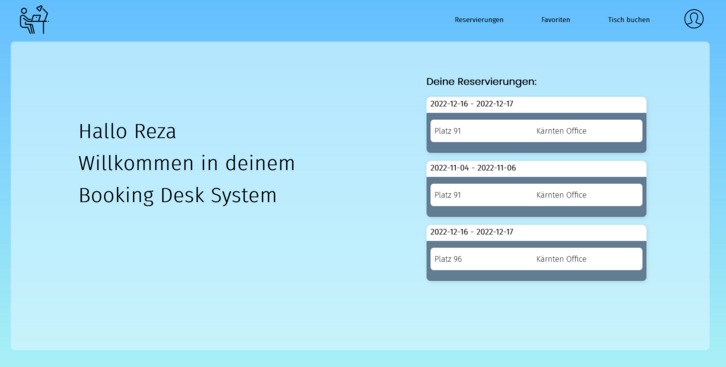Click Kärnten Office in the 2022-11-04 reservation
The height and width of the screenshot is (367, 726).
[x=561, y=195]
